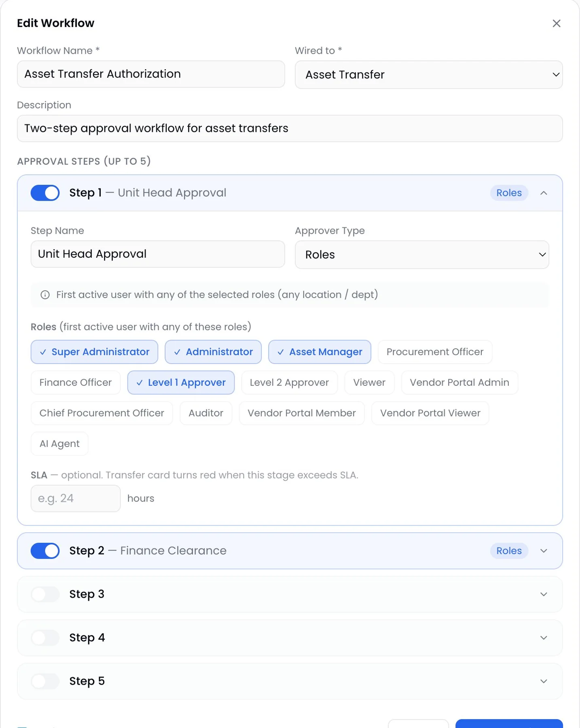Click the info icon beside role hint
Screen dimensions: 580x728
click(45, 295)
